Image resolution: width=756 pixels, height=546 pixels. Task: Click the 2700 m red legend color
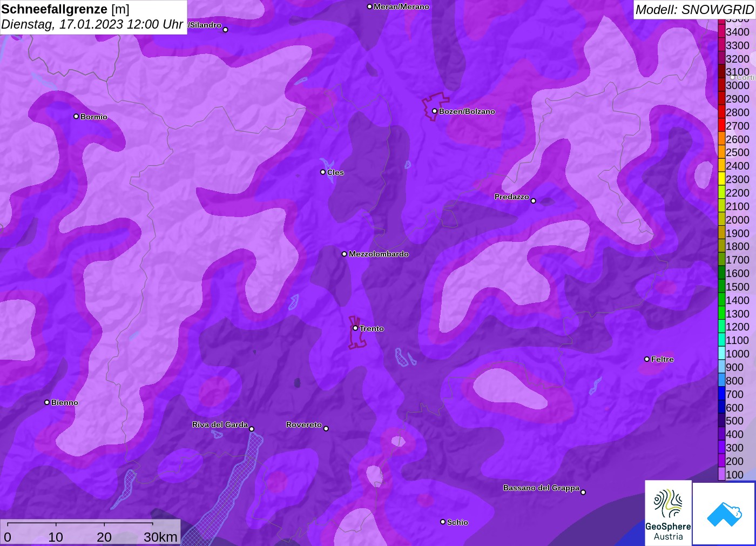[x=721, y=126]
